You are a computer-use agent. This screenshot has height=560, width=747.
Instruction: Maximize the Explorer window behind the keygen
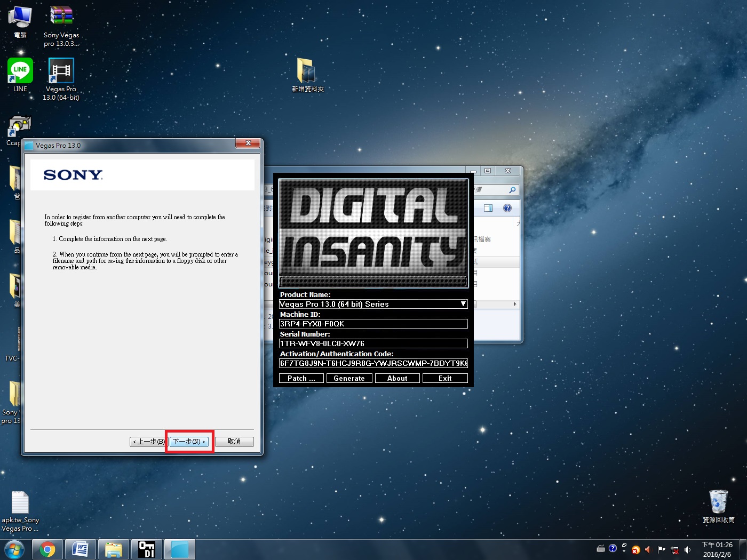click(488, 171)
